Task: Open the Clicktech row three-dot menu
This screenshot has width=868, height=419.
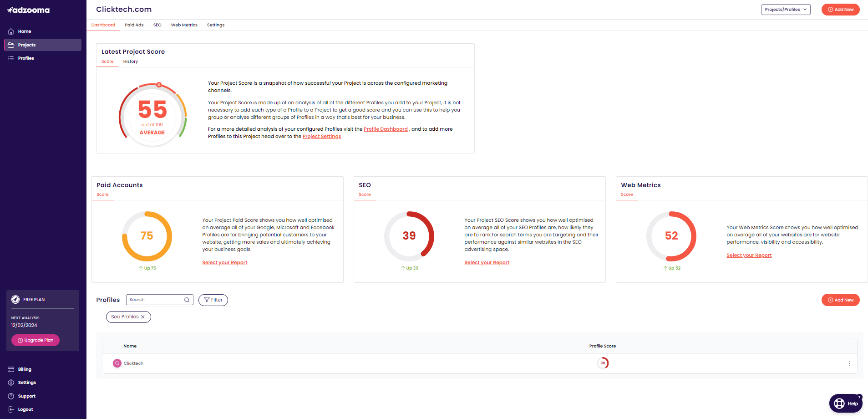Action: [x=849, y=363]
